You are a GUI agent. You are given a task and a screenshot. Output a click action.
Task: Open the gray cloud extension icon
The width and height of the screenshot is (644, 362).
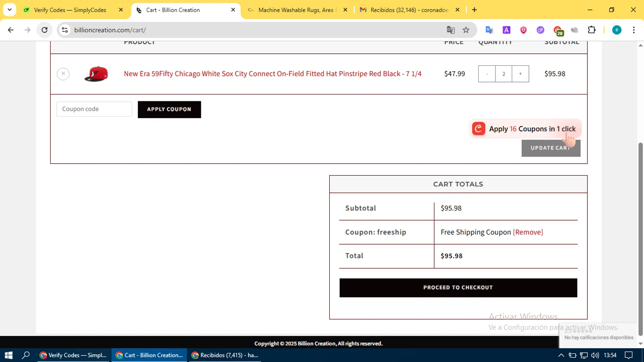pos(574,30)
